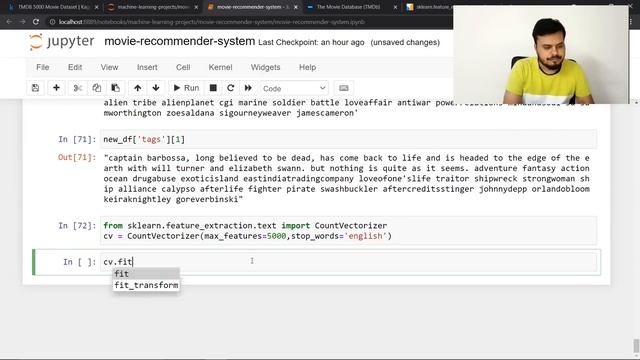
Task: Paste cells below icon
Action: pyautogui.click(x=116, y=88)
